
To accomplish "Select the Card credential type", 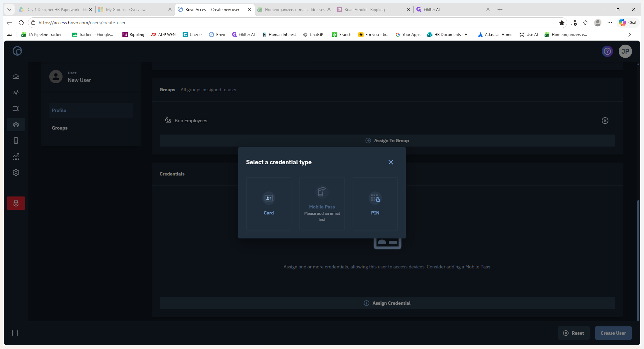I will 269,204.
